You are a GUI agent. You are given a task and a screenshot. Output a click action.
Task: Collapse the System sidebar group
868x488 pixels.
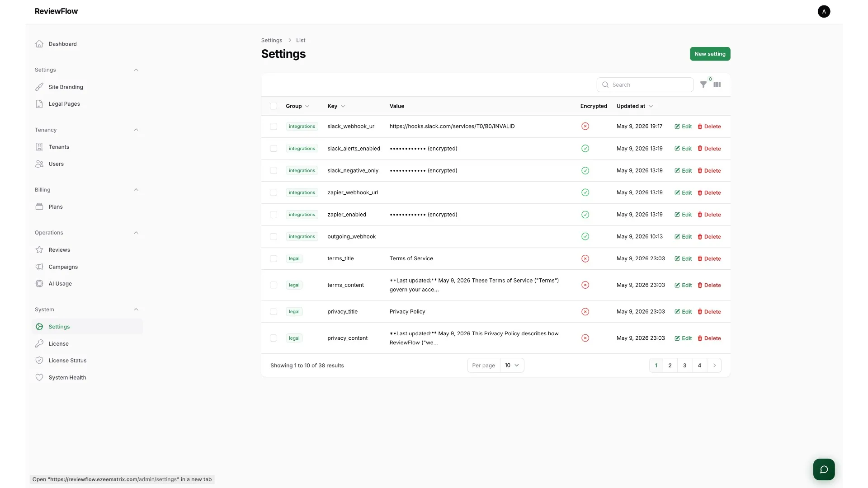pyautogui.click(x=136, y=310)
